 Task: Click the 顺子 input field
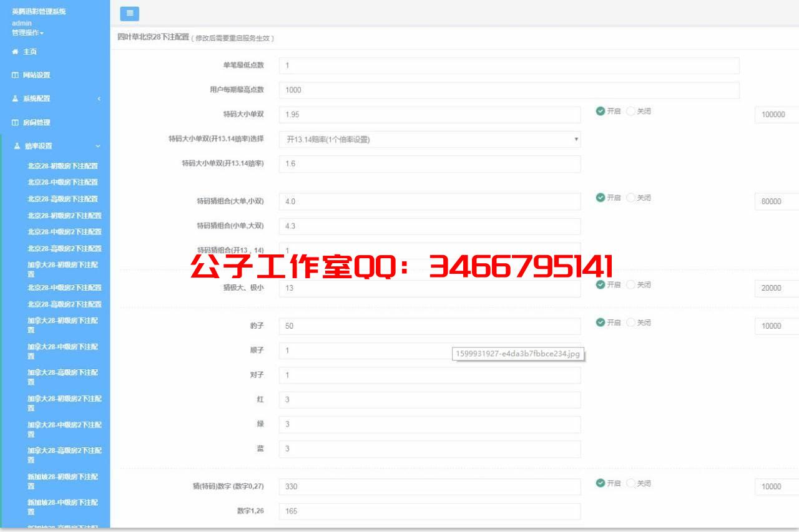pyautogui.click(x=429, y=351)
